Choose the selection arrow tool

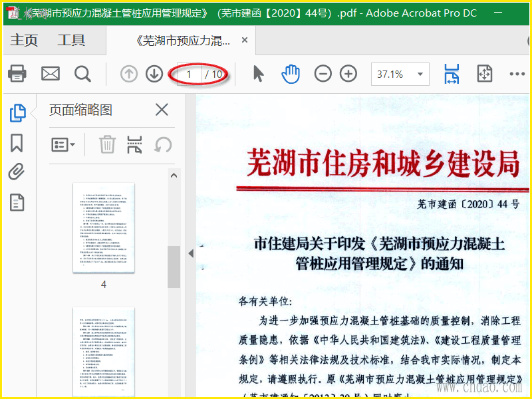click(x=258, y=74)
